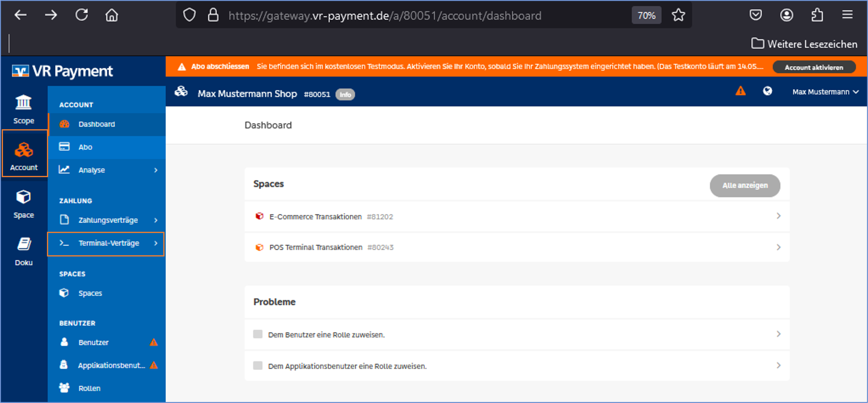Expand the Zahlungsverträge submenu chevron
Image resolution: width=868 pixels, height=403 pixels.
pyautogui.click(x=156, y=220)
